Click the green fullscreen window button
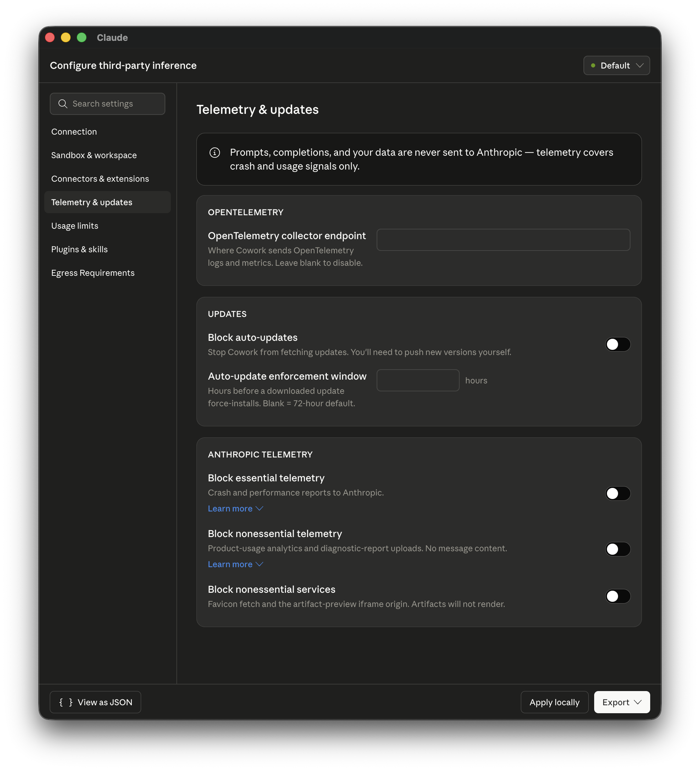The height and width of the screenshot is (771, 700). coord(81,37)
